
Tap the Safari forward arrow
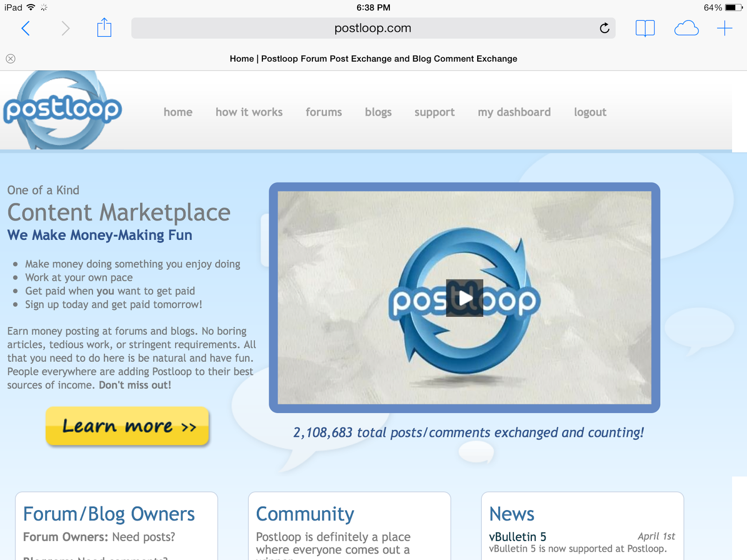click(x=65, y=28)
